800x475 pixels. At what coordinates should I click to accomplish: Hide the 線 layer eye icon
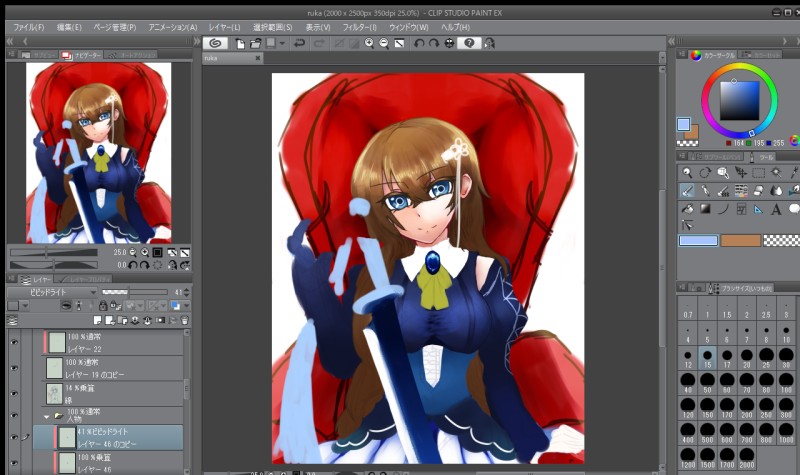point(14,393)
